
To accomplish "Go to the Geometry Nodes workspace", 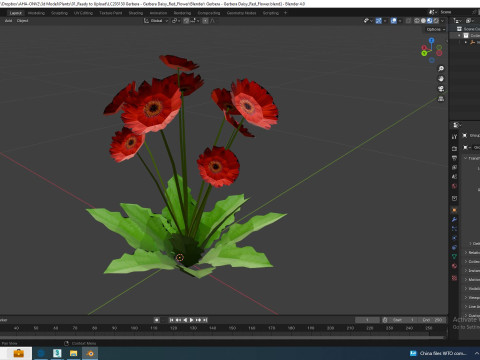I will pyautogui.click(x=241, y=13).
